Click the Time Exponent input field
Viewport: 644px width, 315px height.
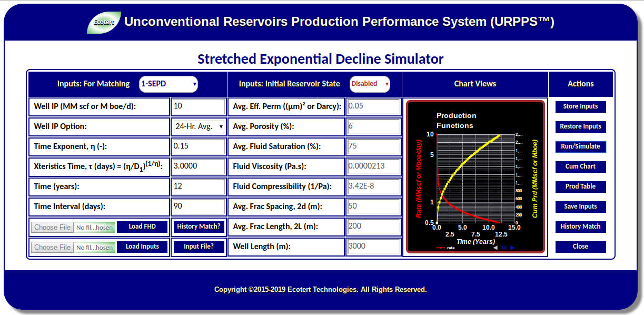pyautogui.click(x=199, y=146)
